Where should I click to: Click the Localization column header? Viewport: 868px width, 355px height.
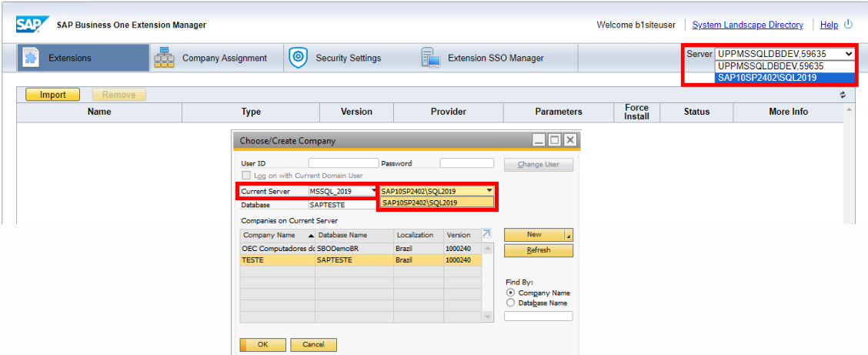coord(419,235)
